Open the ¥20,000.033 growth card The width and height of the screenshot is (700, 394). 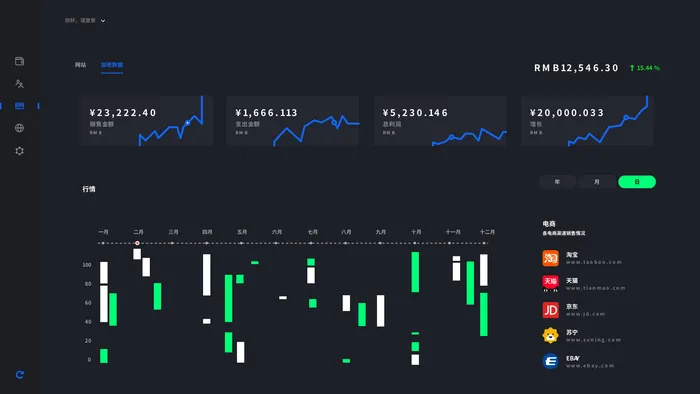(x=587, y=120)
